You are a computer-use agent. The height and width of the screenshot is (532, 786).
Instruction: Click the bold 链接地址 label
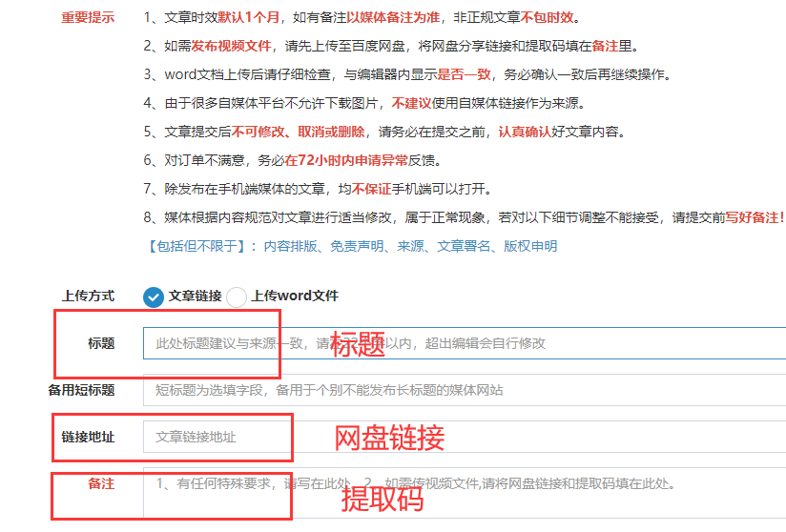click(88, 437)
